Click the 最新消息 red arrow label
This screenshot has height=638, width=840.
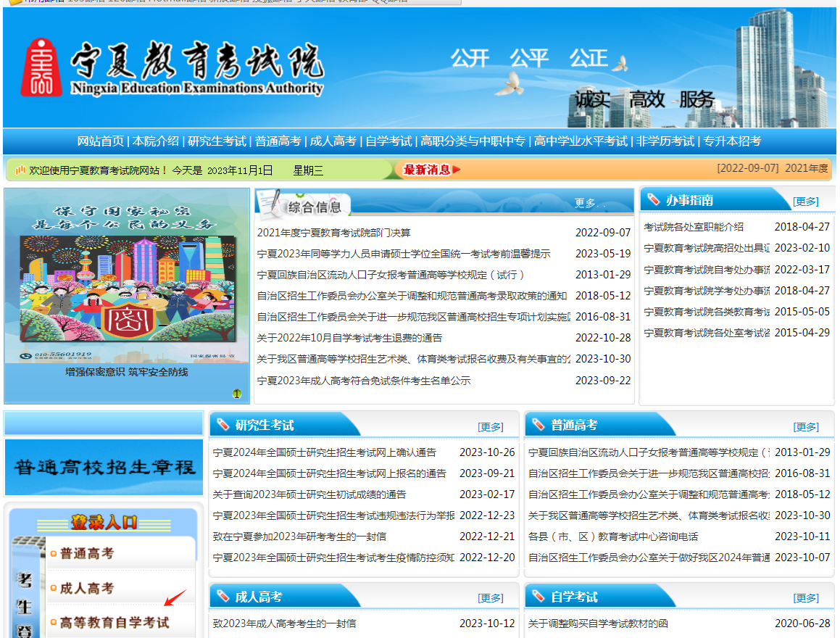431,170
